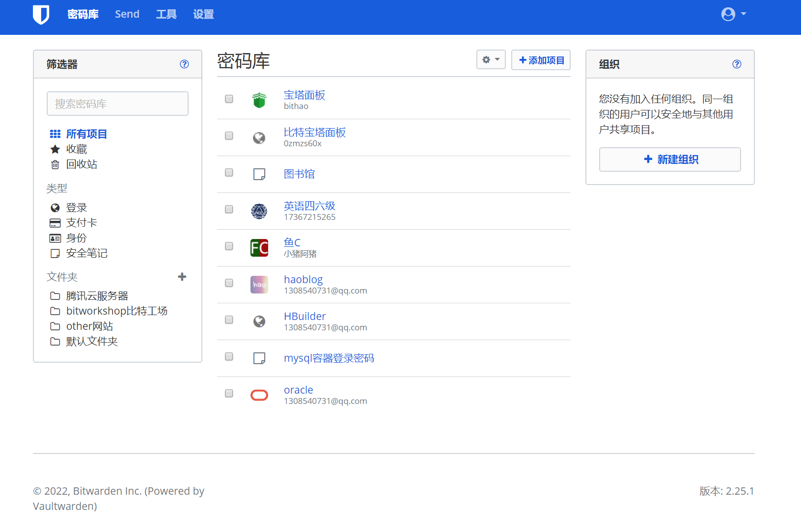Add a new folder with plus icon

tap(182, 277)
